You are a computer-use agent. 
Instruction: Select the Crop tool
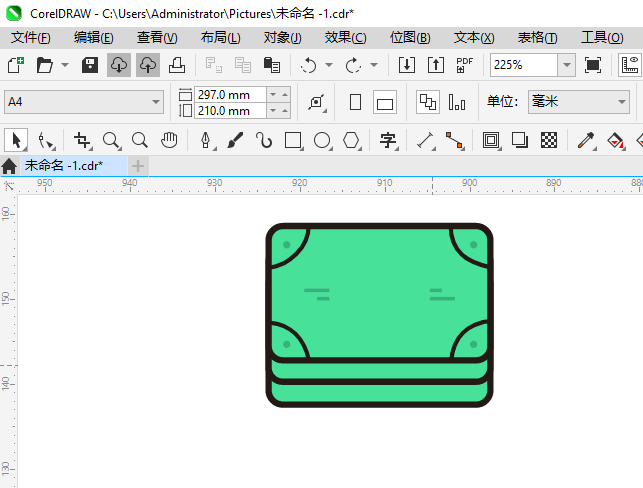point(82,140)
